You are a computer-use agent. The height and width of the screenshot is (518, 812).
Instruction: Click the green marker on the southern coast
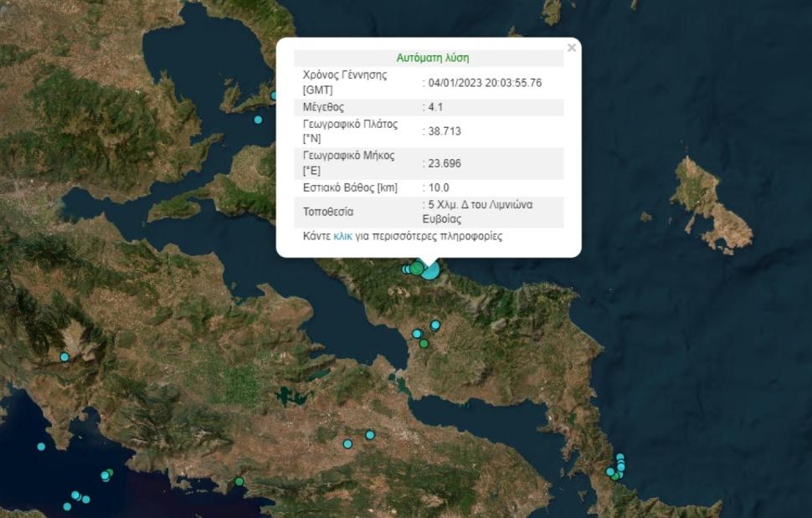pyautogui.click(x=239, y=481)
